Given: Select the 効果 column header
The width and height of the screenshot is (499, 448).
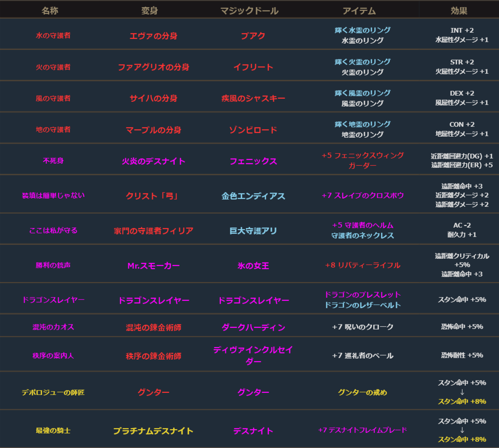Looking at the screenshot, I should pos(458,10).
